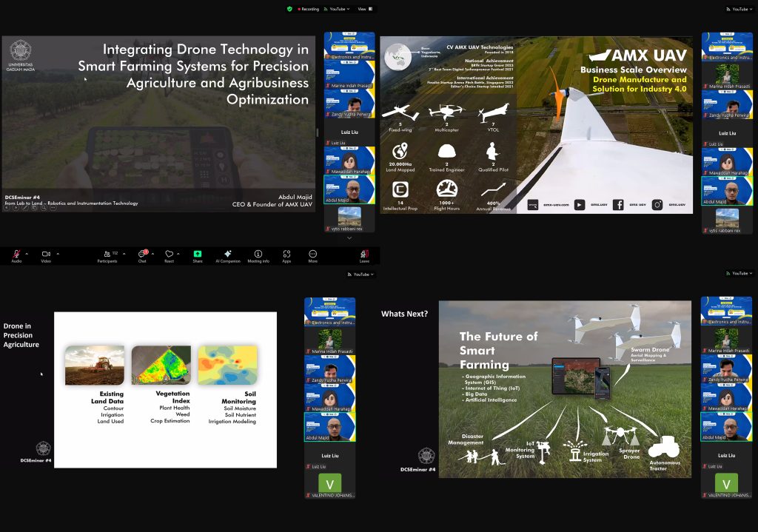Screen dimensions: 758x532
Task: Click the red Recording indicator
Action: click(309, 9)
